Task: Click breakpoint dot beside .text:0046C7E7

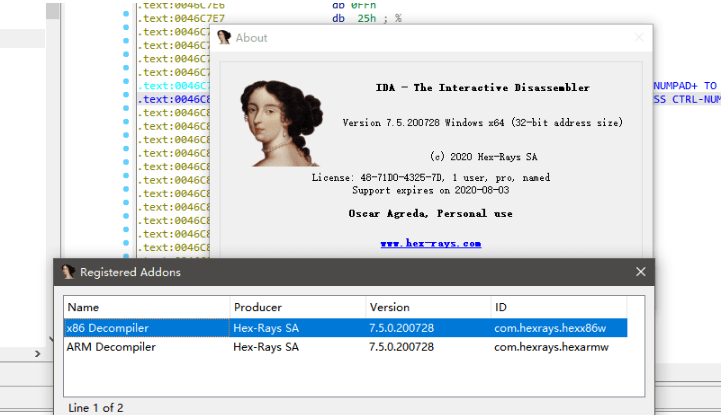Action: coord(126,14)
